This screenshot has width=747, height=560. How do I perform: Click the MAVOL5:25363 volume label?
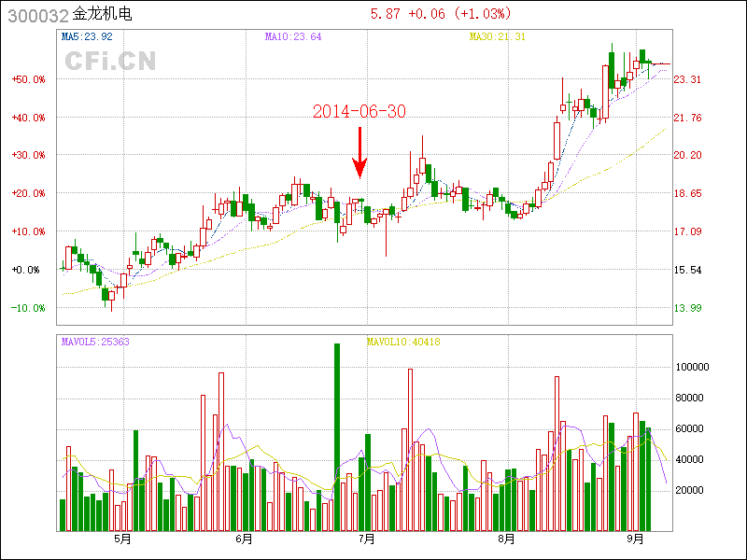(x=95, y=343)
